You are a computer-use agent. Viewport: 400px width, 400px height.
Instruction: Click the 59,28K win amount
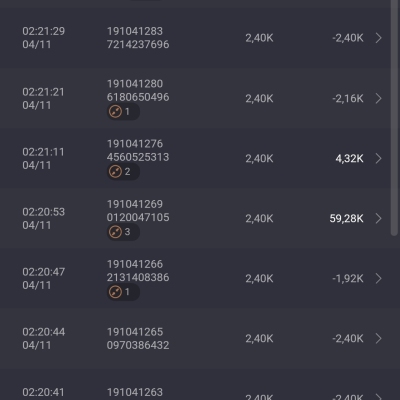pyautogui.click(x=346, y=218)
